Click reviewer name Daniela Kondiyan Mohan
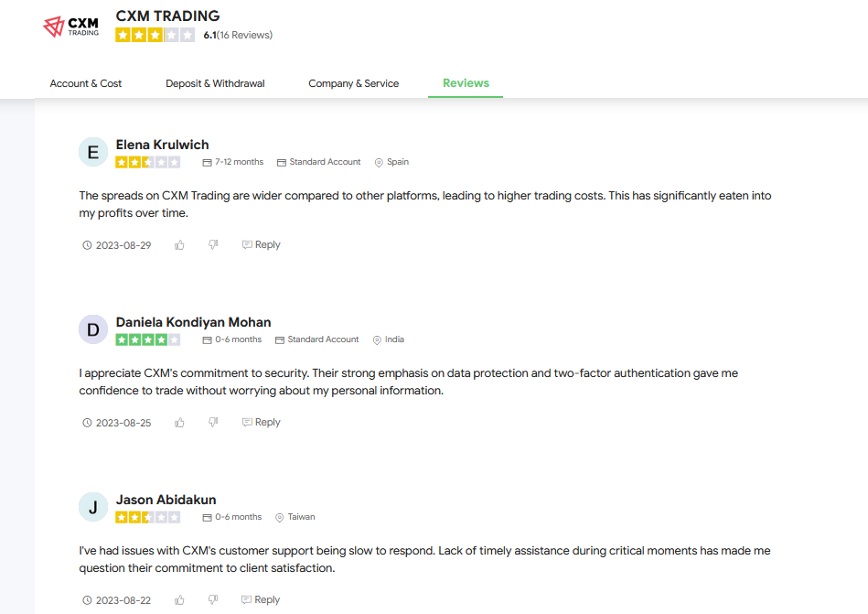This screenshot has width=868, height=614. [193, 322]
